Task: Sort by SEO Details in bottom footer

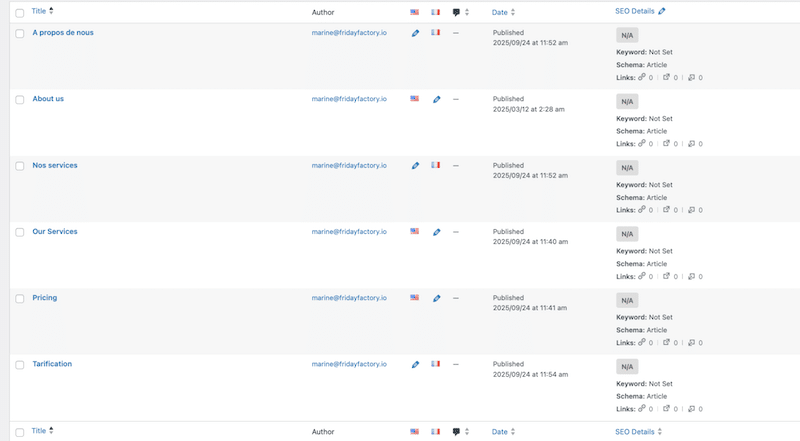Action: 638,432
